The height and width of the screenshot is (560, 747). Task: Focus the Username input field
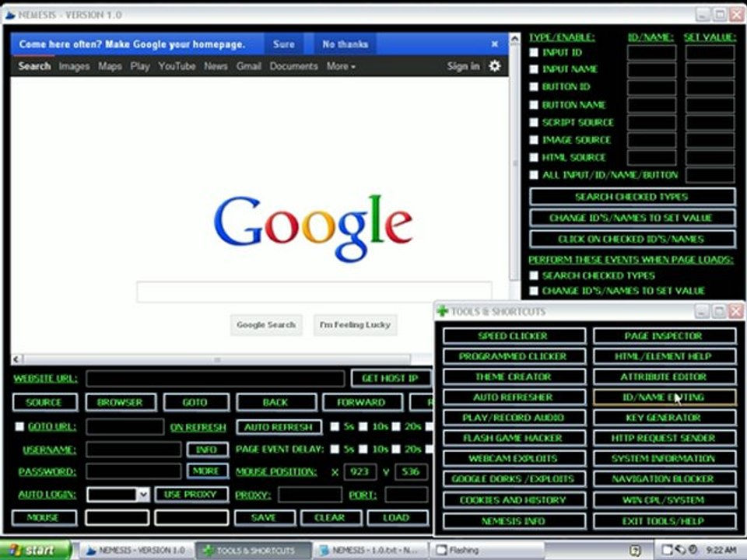[x=133, y=450]
